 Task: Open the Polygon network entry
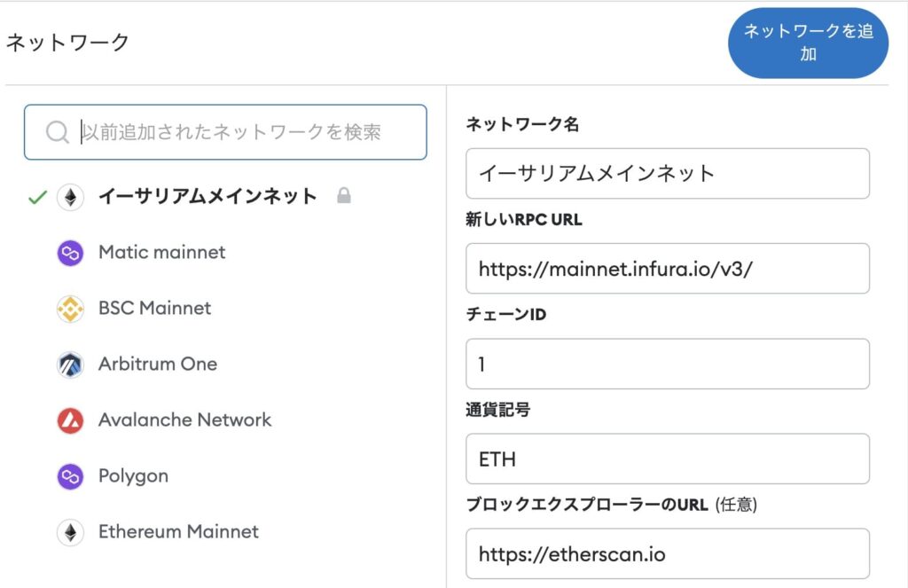(x=133, y=476)
